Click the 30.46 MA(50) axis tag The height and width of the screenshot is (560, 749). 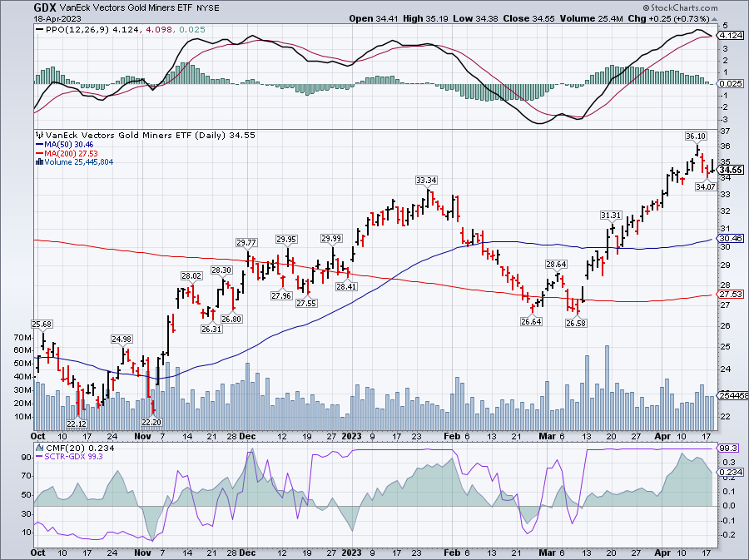pyautogui.click(x=731, y=238)
